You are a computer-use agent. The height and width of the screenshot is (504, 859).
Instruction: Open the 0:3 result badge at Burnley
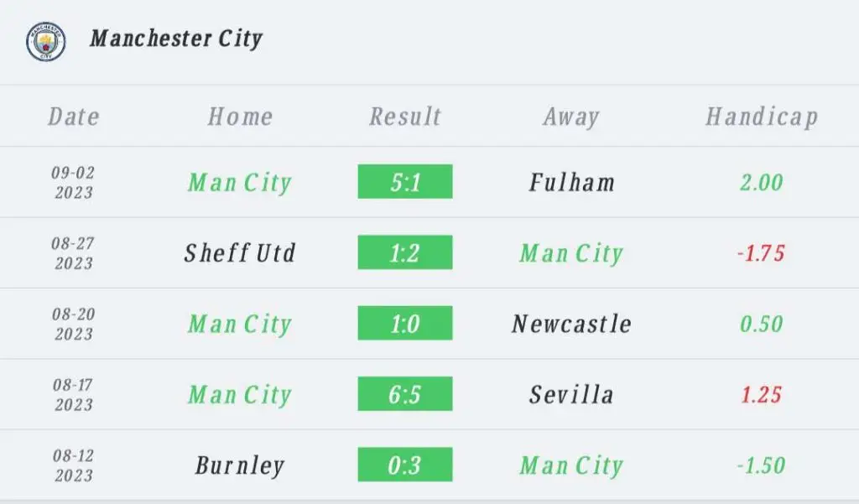pos(405,465)
